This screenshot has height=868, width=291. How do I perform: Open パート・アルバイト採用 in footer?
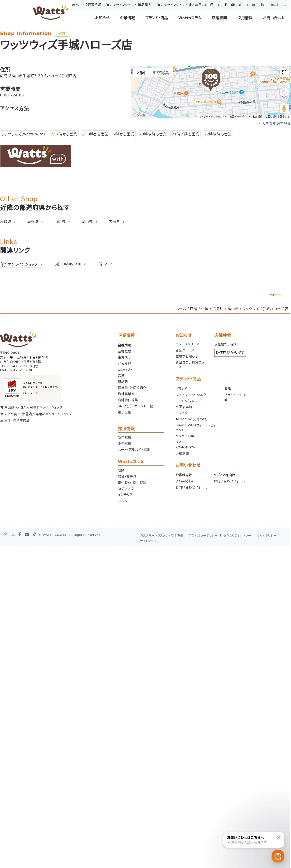134,450
